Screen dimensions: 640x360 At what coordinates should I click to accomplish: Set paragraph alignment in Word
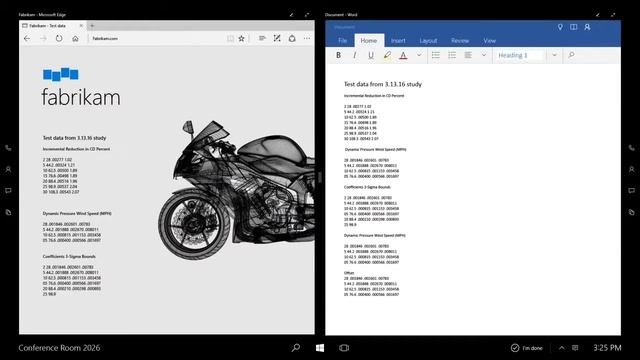[468, 55]
